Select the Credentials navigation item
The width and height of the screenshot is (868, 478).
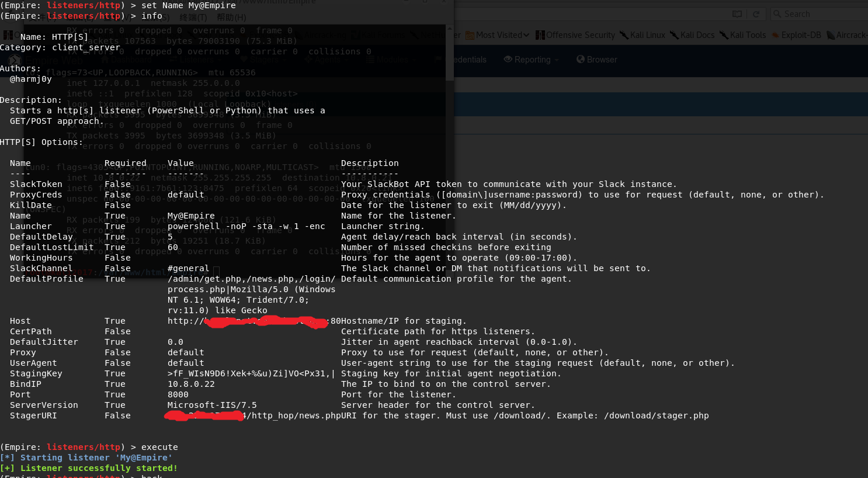pos(467,60)
